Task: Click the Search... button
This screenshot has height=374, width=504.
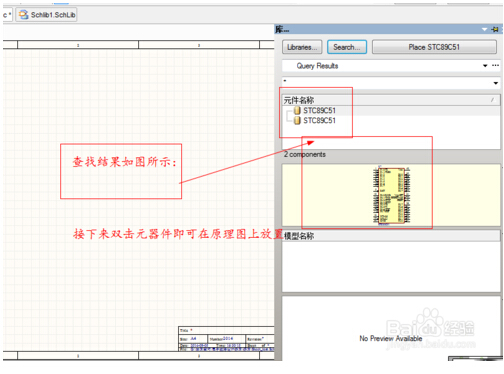Action: (x=347, y=47)
